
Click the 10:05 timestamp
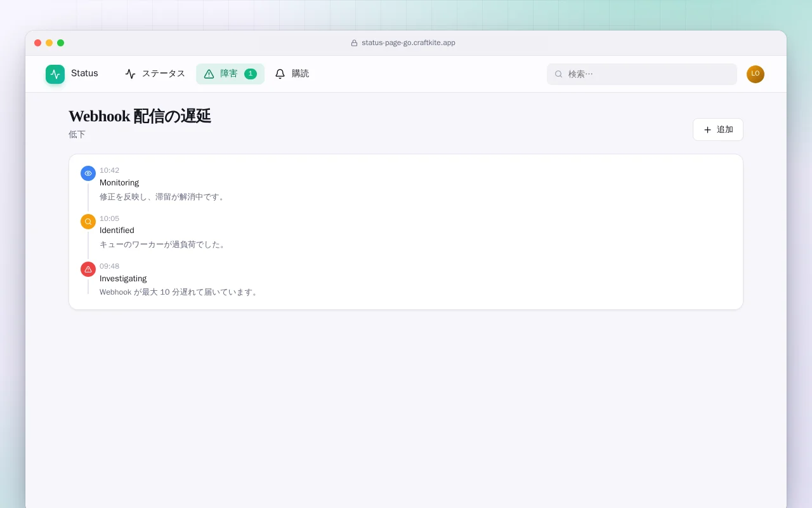coord(109,218)
